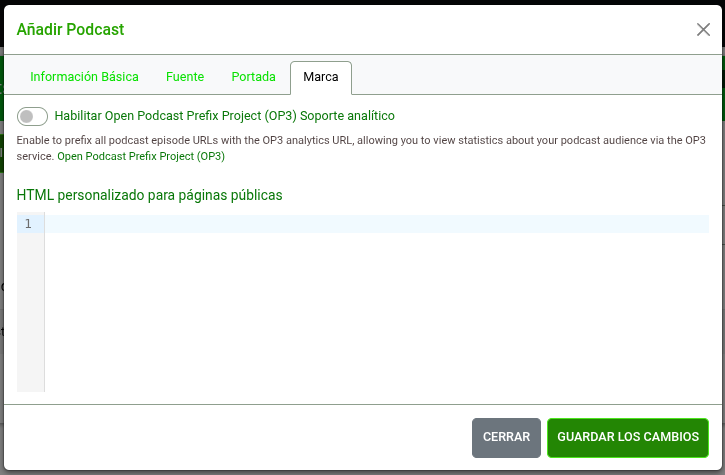Click the empty gutter below line number

point(30,310)
